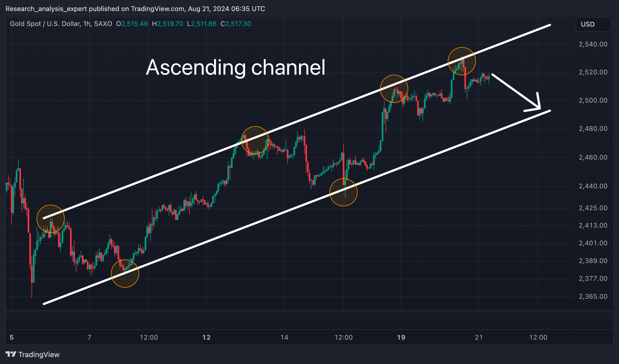Select the Gold Spot / U.S. Dollar symbol title
The image size is (619, 364).
click(61, 24)
